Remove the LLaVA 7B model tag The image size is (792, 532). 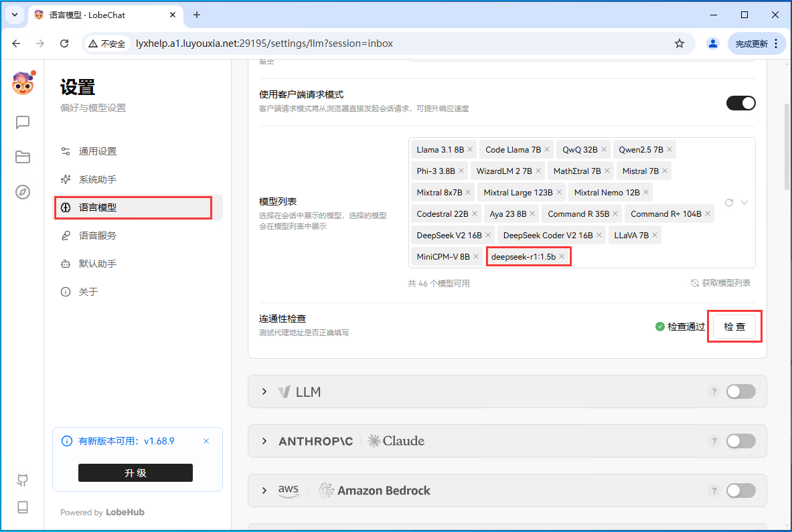(x=655, y=235)
